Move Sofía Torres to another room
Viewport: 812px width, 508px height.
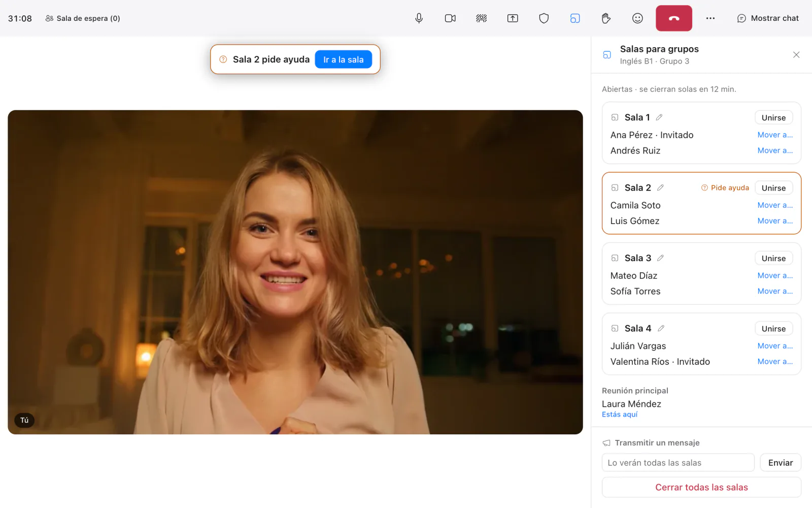point(775,291)
